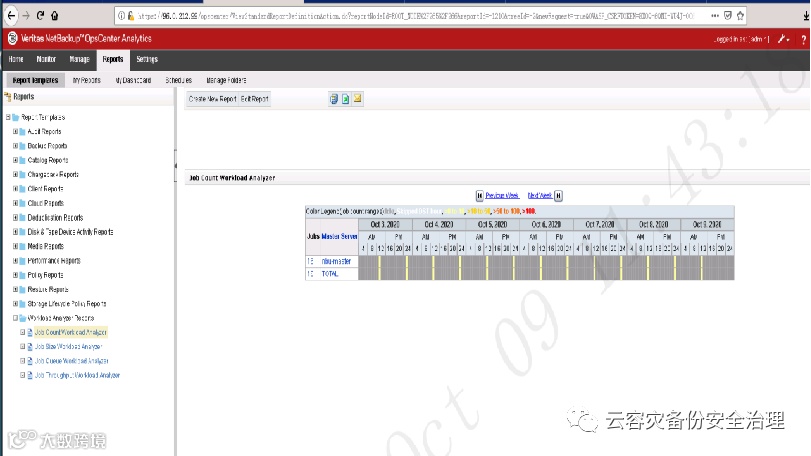Follow the Previous Week link

[502, 195]
